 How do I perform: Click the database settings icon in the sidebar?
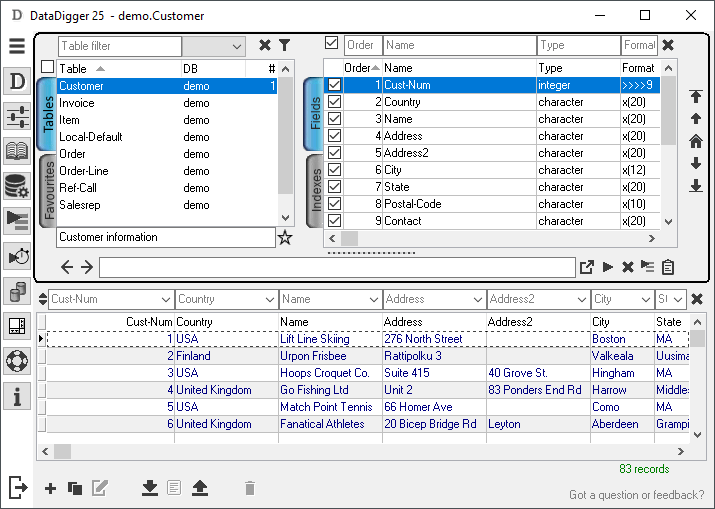point(16,187)
